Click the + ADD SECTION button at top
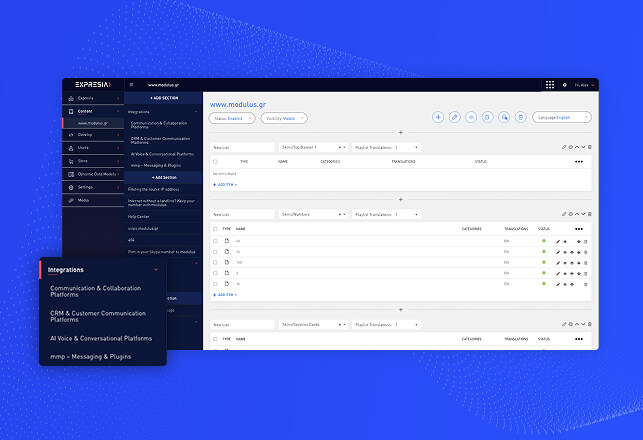Screen dimensions: 643x440 pyautogui.click(x=163, y=98)
